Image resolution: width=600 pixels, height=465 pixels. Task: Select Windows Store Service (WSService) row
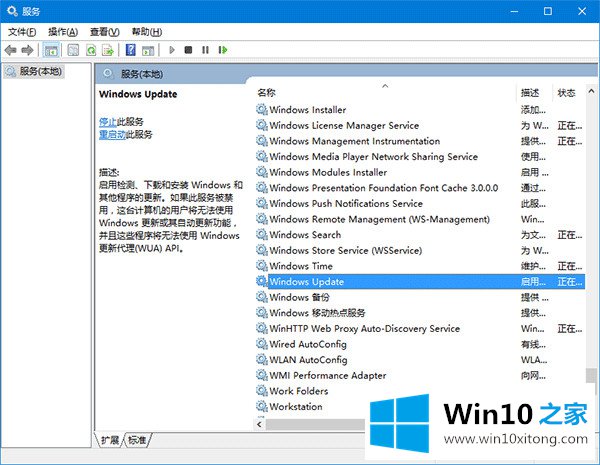[x=420, y=251]
